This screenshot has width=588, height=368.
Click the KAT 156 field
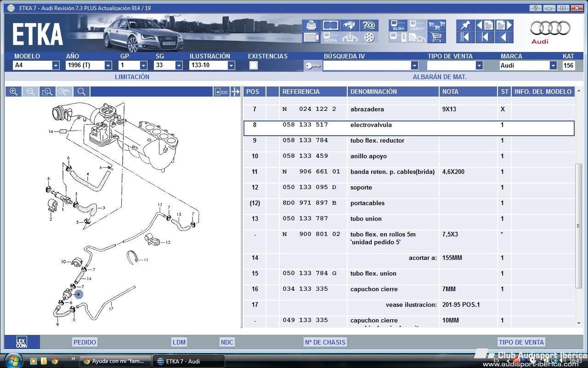[x=569, y=65]
